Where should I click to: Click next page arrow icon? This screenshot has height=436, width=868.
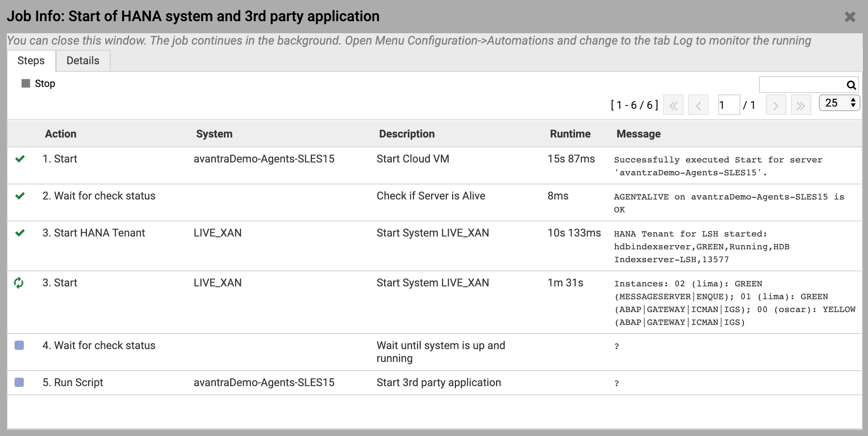coord(776,105)
